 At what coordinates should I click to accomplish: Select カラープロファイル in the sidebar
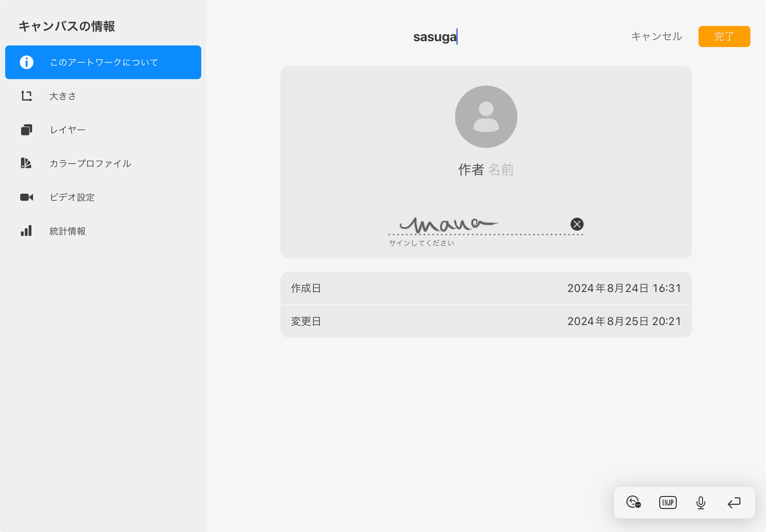click(x=90, y=164)
